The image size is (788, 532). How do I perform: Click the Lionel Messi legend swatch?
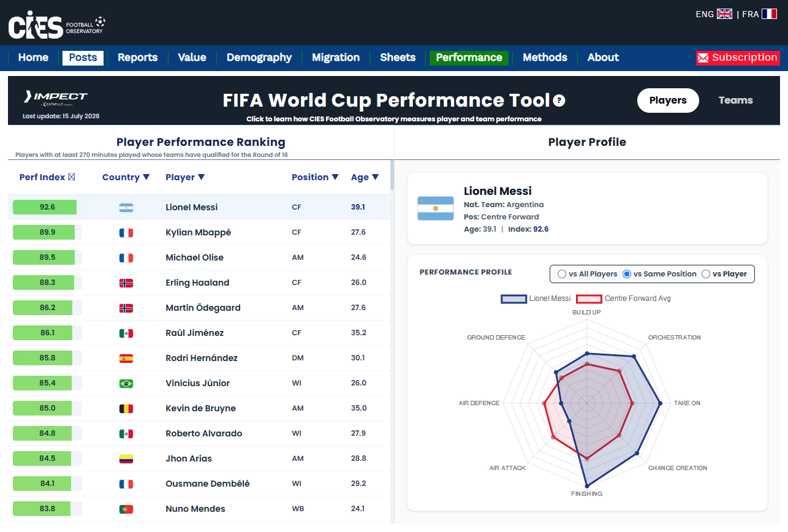513,298
